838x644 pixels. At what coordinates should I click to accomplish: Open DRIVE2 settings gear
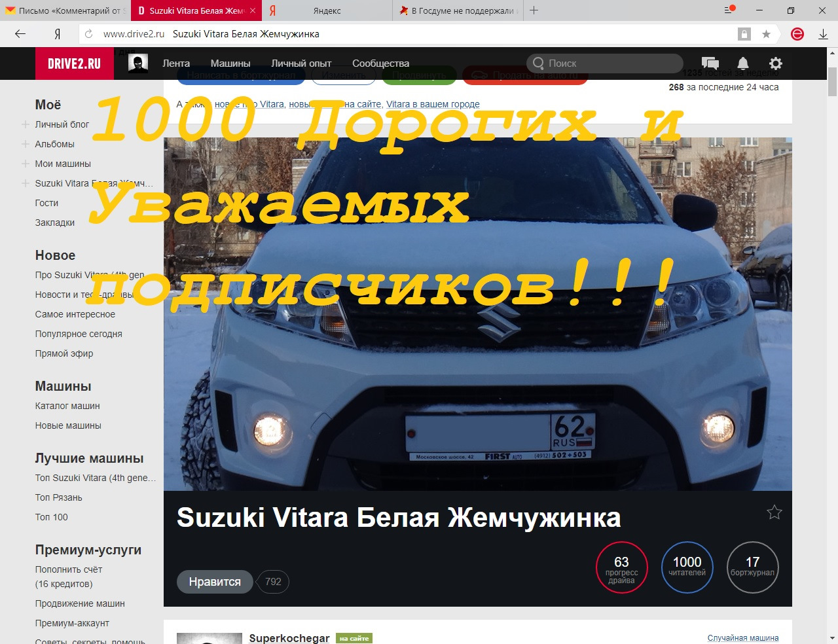(776, 63)
